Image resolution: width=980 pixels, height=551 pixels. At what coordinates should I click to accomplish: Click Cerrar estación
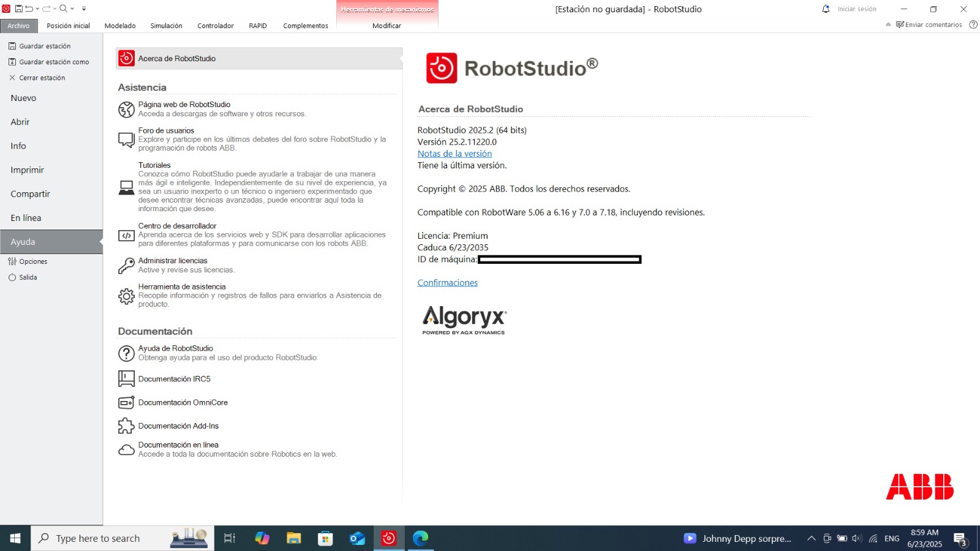[x=37, y=78]
